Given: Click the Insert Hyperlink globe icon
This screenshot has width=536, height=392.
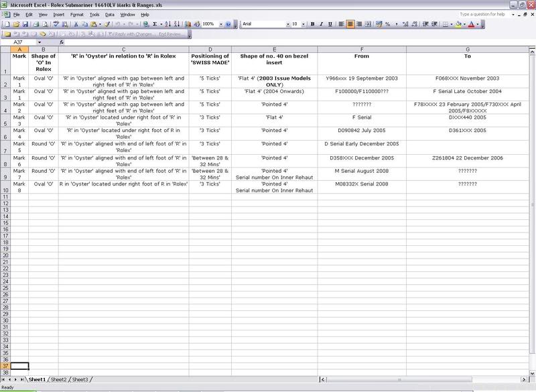Looking at the screenshot, I should click(146, 24).
